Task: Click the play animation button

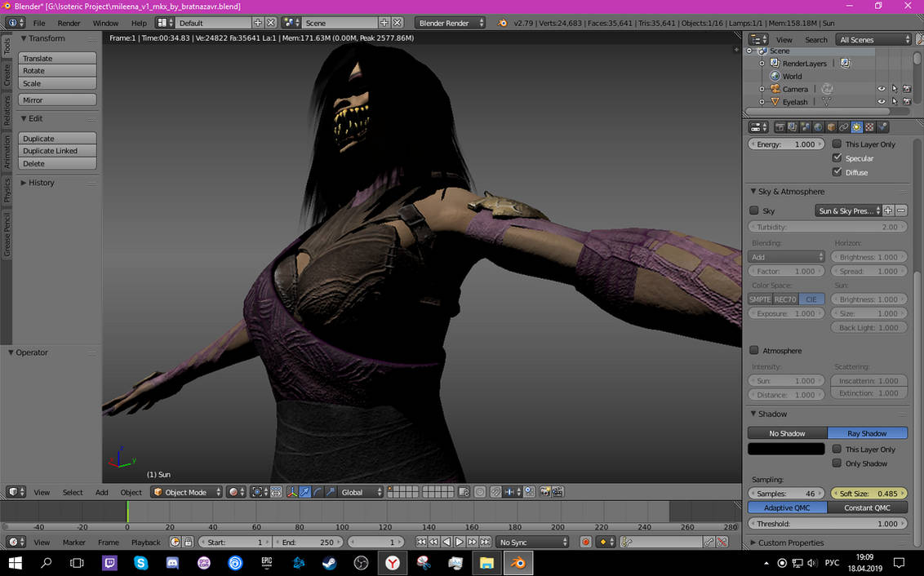Action: coord(459,542)
